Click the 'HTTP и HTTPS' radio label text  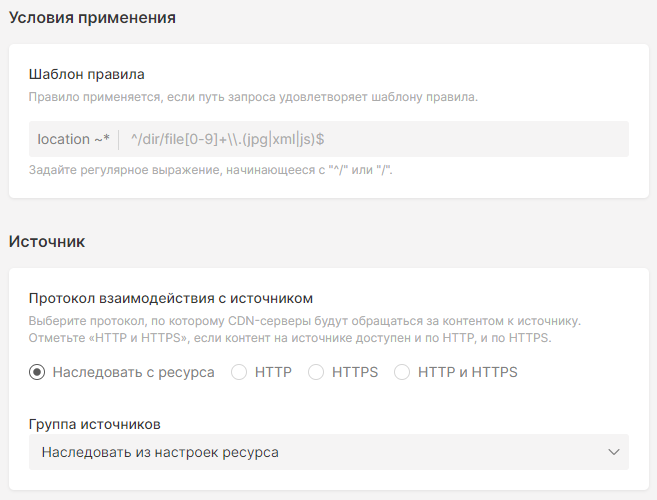(x=467, y=372)
